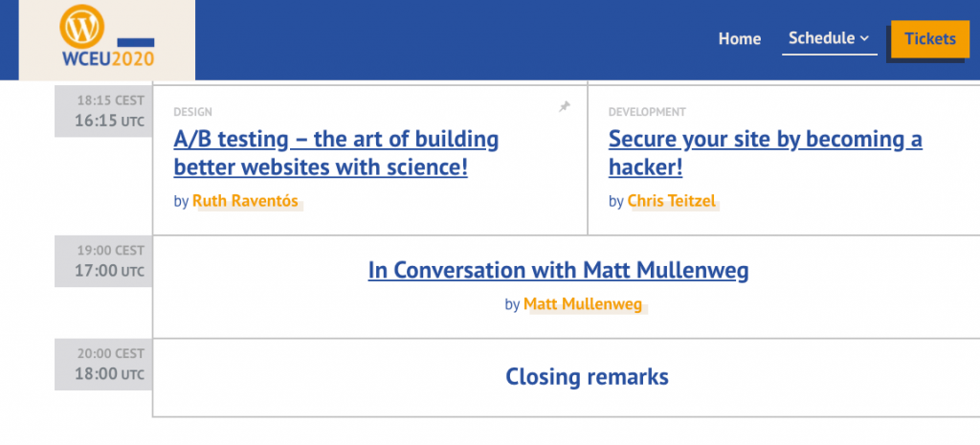Screen dimensions: 980x445
Task: Expand the Schedule menu chevron
Action: (864, 38)
